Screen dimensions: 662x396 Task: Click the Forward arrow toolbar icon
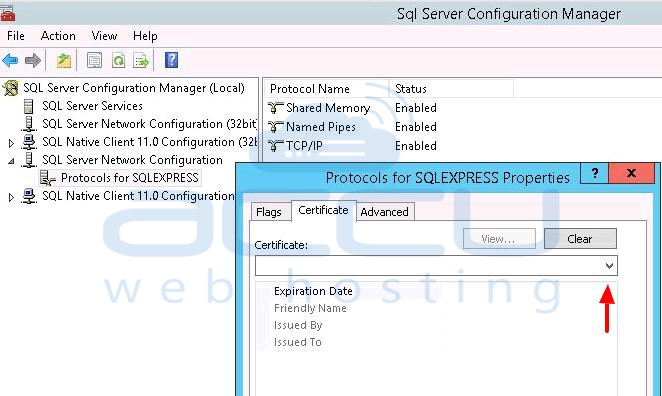[x=33, y=61]
